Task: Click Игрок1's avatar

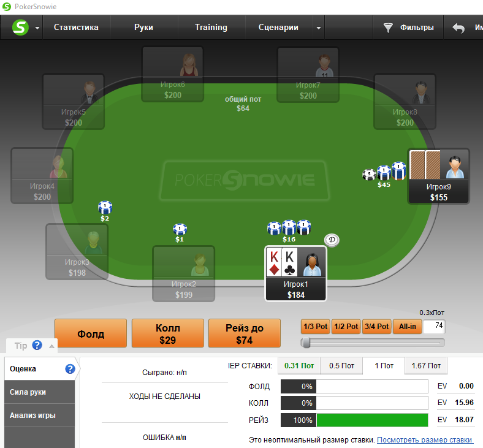Action: point(312,264)
